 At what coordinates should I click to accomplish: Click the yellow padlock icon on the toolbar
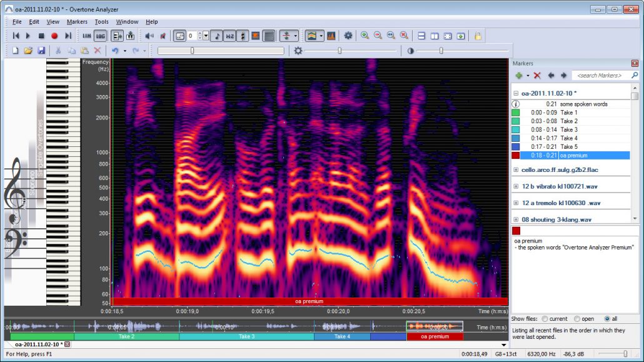click(x=479, y=36)
